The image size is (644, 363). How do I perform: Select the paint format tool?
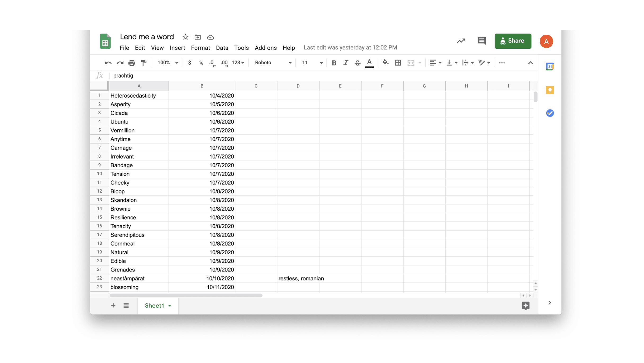[144, 63]
